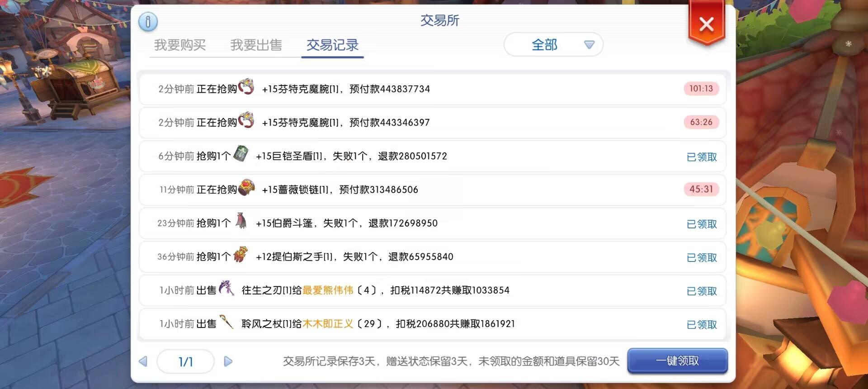Click the +12提伯斯之手 glove item icon
Image resolution: width=868 pixels, height=389 pixels.
241,254
